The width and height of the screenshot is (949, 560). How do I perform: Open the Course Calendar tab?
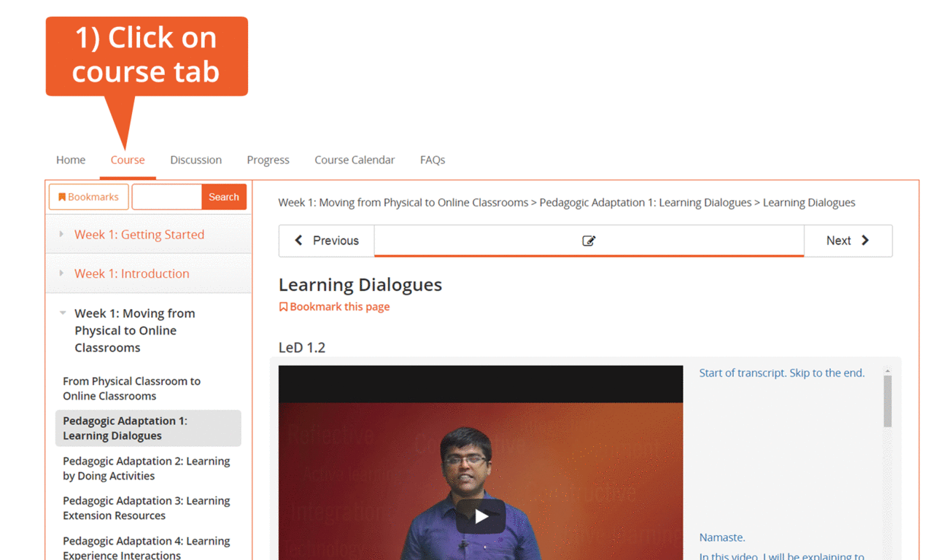pyautogui.click(x=355, y=160)
